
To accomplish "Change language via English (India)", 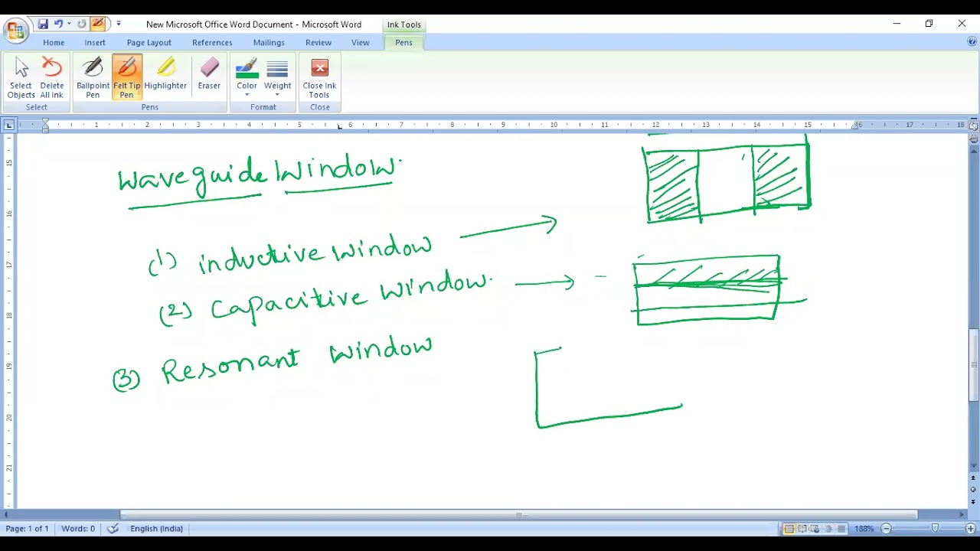I will tap(156, 529).
